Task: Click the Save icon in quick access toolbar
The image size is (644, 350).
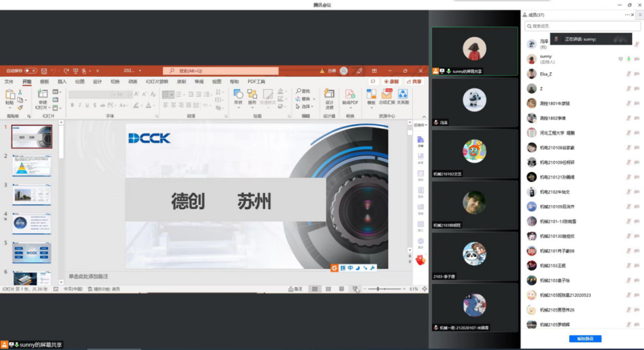Action: click(45, 70)
